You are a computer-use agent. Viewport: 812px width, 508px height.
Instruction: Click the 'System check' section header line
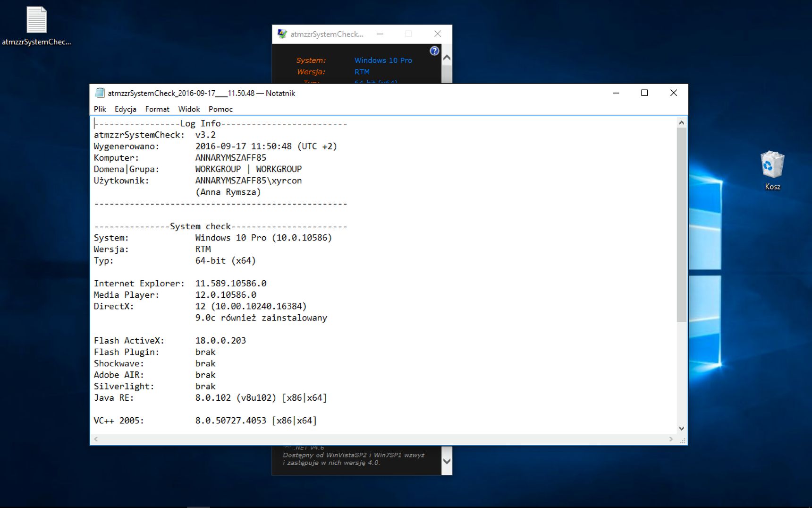coord(220,226)
